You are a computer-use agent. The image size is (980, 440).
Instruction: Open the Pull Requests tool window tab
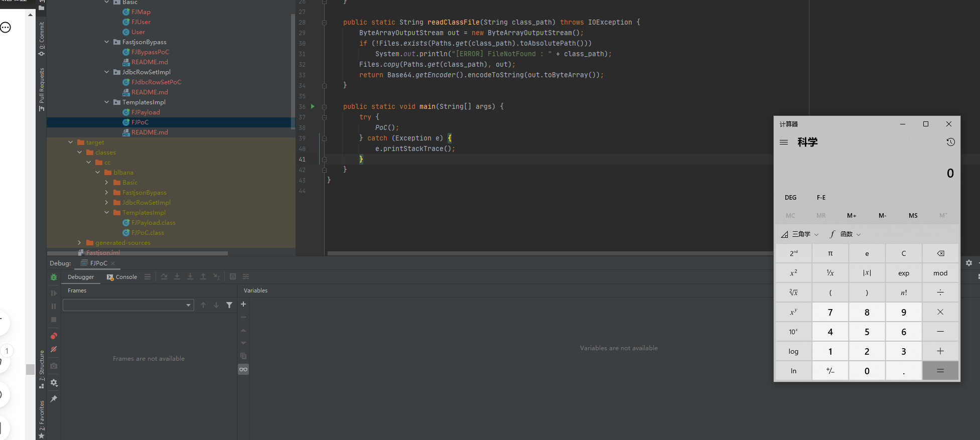42,89
